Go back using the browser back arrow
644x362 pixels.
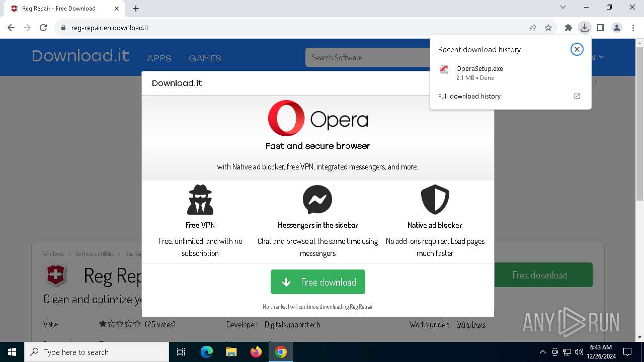click(11, 28)
